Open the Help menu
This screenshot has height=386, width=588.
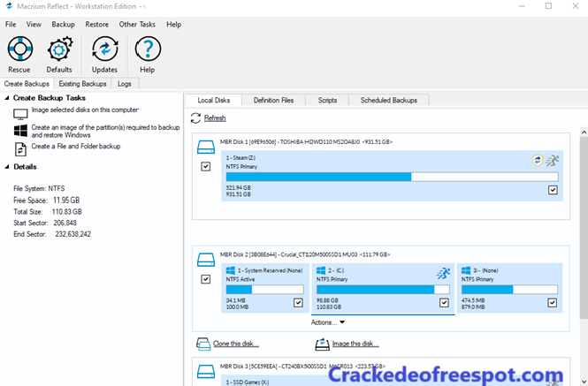173,25
